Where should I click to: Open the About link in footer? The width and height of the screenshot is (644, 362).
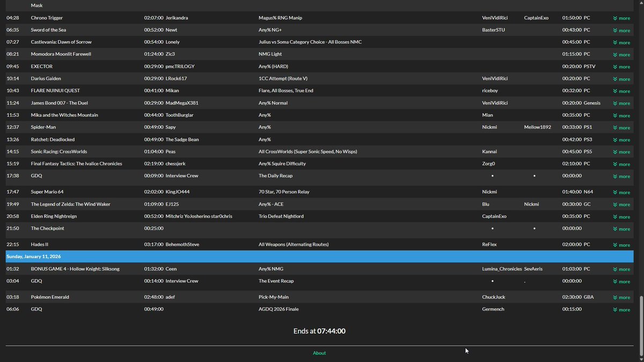[x=319, y=353]
